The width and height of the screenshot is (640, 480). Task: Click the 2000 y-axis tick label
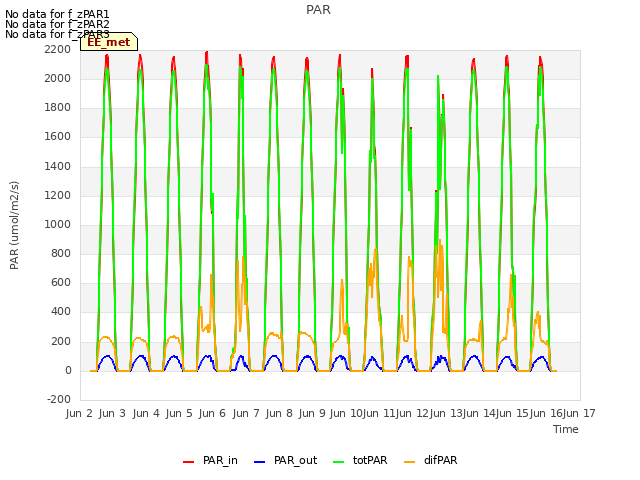tap(58, 78)
